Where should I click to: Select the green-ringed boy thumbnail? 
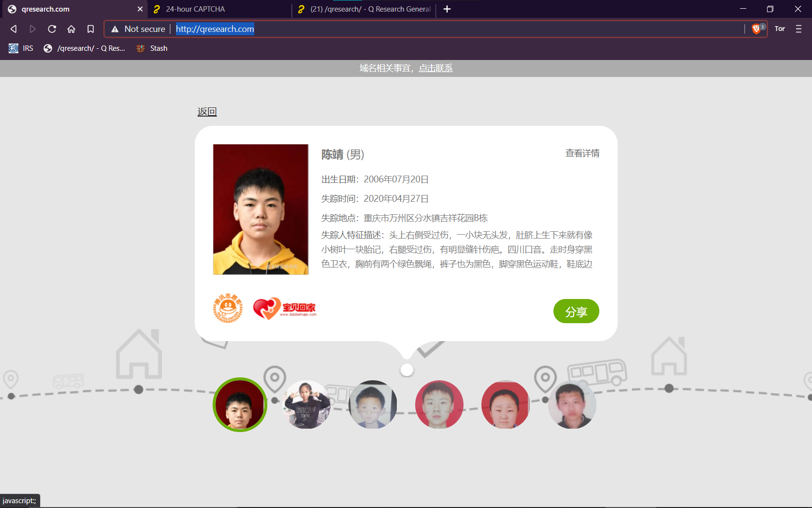tap(240, 404)
